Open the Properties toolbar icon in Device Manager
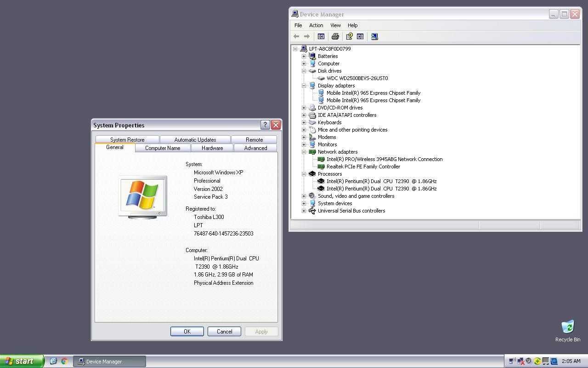Viewport: 588px width, 368px height. pyautogui.click(x=350, y=36)
